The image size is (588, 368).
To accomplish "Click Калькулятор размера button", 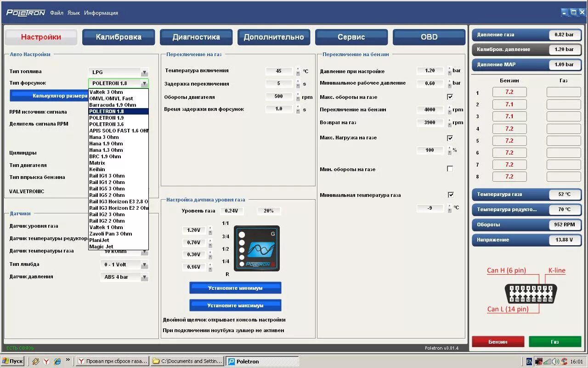I will pos(49,96).
